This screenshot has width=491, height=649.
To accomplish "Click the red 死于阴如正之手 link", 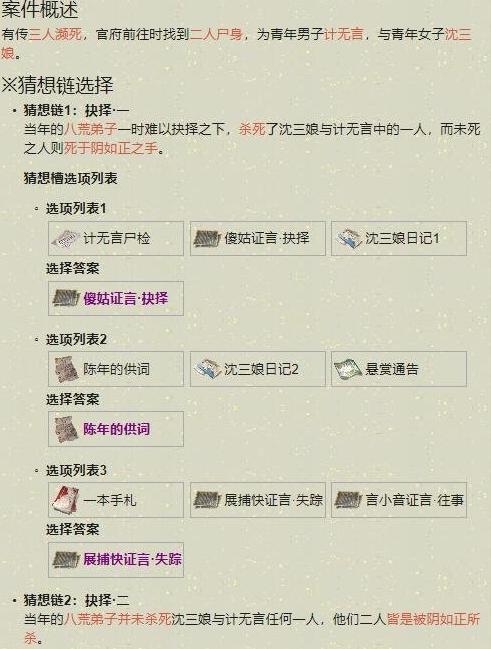I will 111,148.
